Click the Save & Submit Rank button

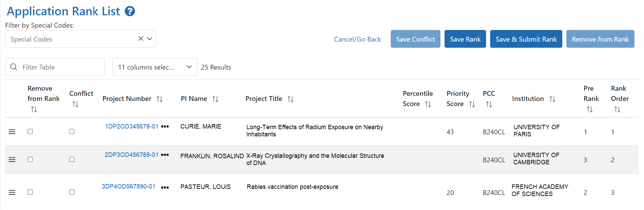(526, 39)
